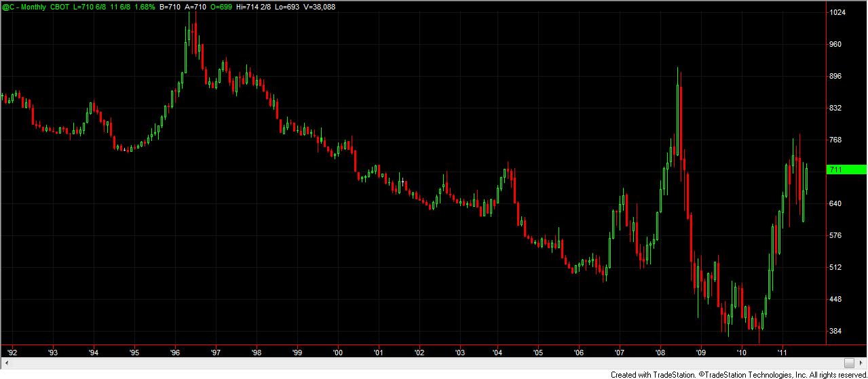Click the horizontal scrollbar thumb
This screenshot has width=868, height=379.
849,363
